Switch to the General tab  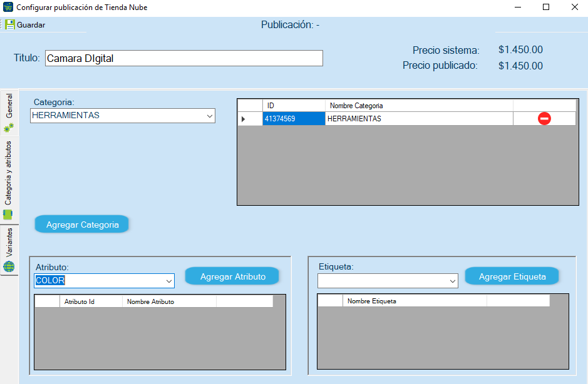click(x=9, y=113)
